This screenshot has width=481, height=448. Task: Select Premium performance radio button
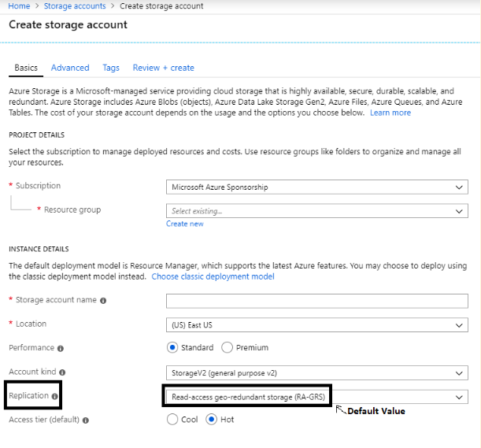click(x=228, y=347)
